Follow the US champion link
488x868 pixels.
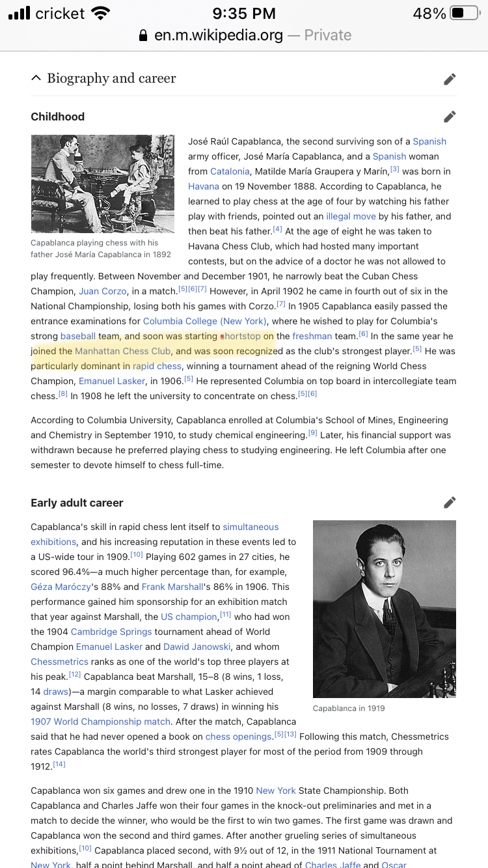click(189, 617)
